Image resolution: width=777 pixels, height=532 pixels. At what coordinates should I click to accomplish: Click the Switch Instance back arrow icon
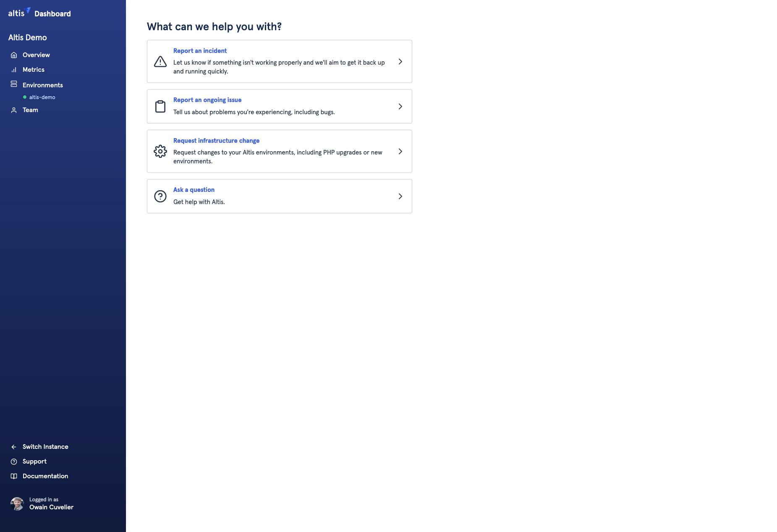tap(14, 447)
